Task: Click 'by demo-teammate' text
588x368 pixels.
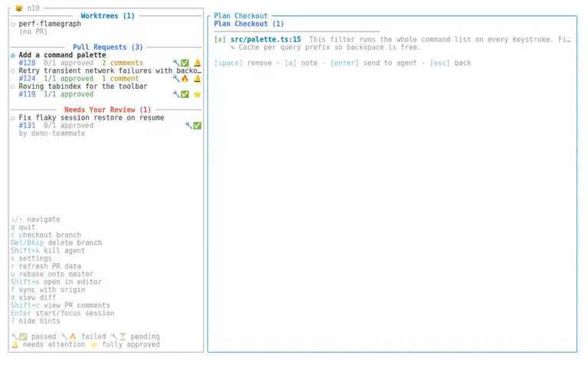Action: (52, 133)
